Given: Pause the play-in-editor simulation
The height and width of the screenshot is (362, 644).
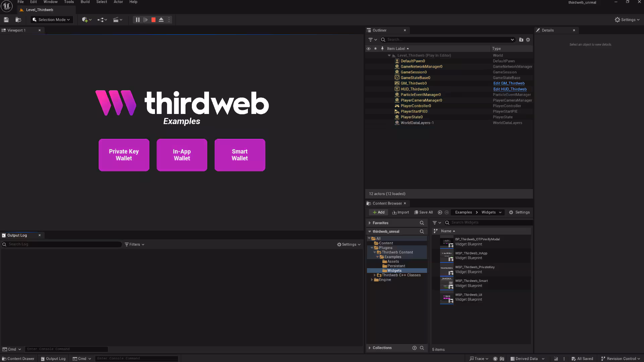Looking at the screenshot, I should (138, 20).
